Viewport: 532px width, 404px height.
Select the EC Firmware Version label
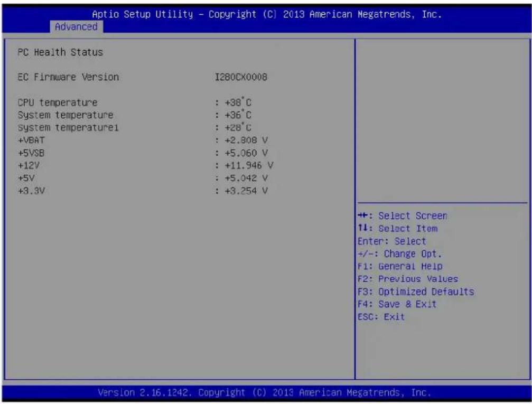(68, 77)
